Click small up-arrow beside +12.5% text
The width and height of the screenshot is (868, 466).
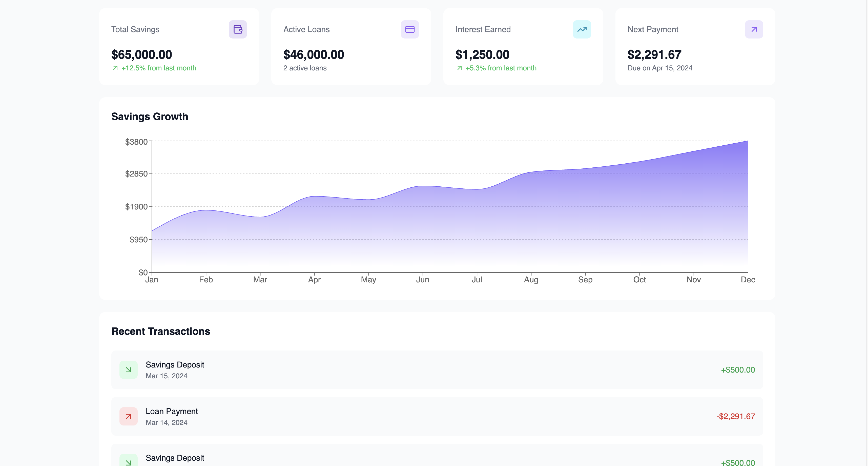(x=115, y=68)
